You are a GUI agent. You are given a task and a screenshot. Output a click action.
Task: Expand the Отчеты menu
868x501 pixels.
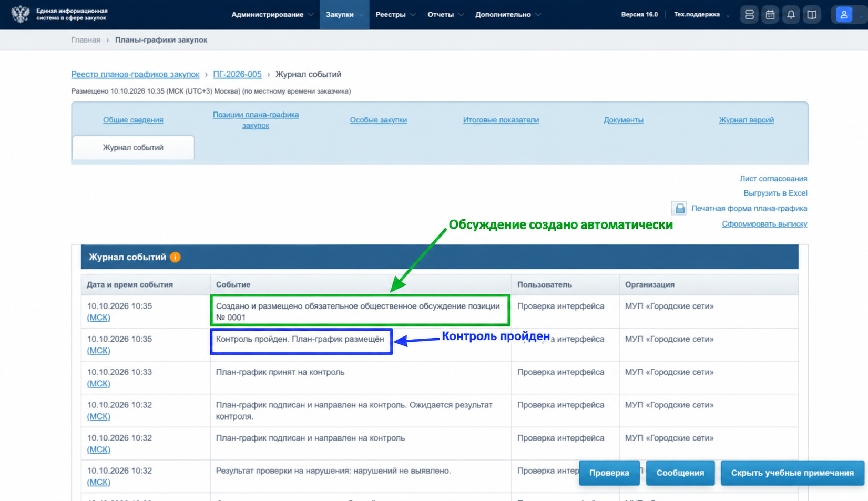point(445,15)
